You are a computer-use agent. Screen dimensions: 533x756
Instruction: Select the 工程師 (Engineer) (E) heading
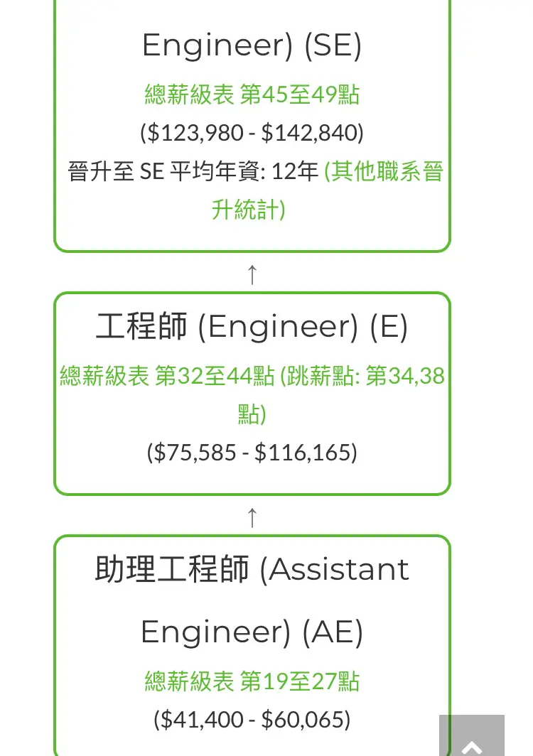(x=252, y=326)
